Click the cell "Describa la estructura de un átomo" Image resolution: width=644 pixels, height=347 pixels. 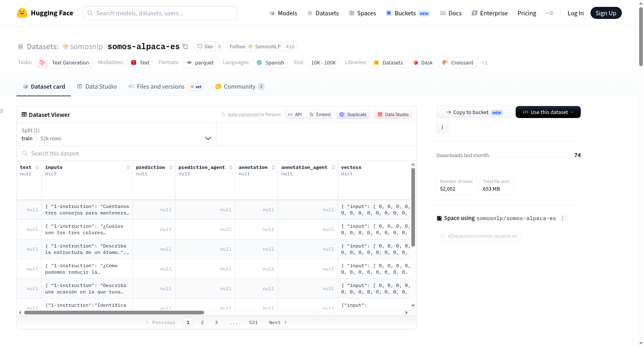click(87, 249)
